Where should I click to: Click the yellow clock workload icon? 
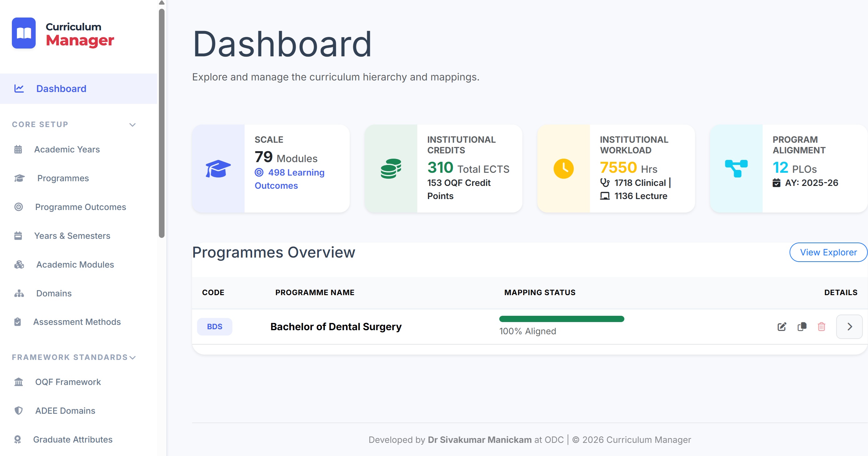[x=563, y=168]
